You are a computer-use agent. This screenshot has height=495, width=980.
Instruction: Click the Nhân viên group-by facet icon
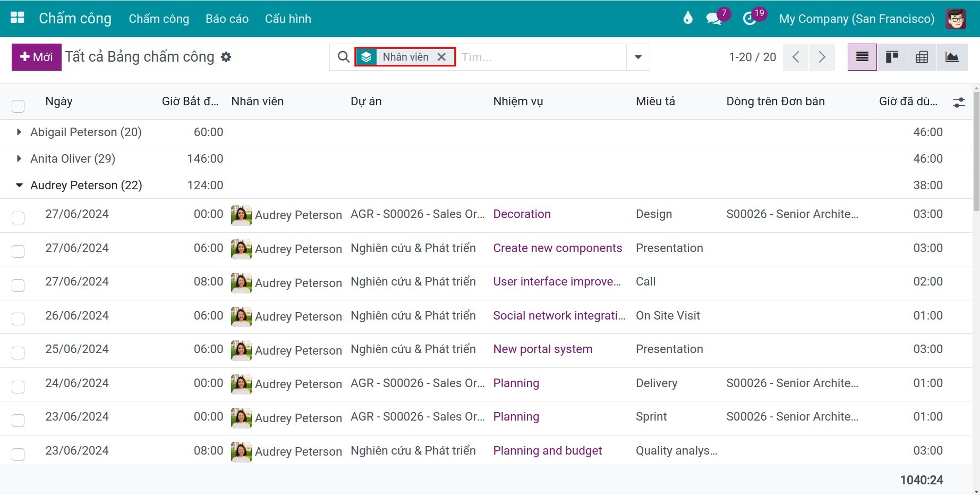click(366, 57)
